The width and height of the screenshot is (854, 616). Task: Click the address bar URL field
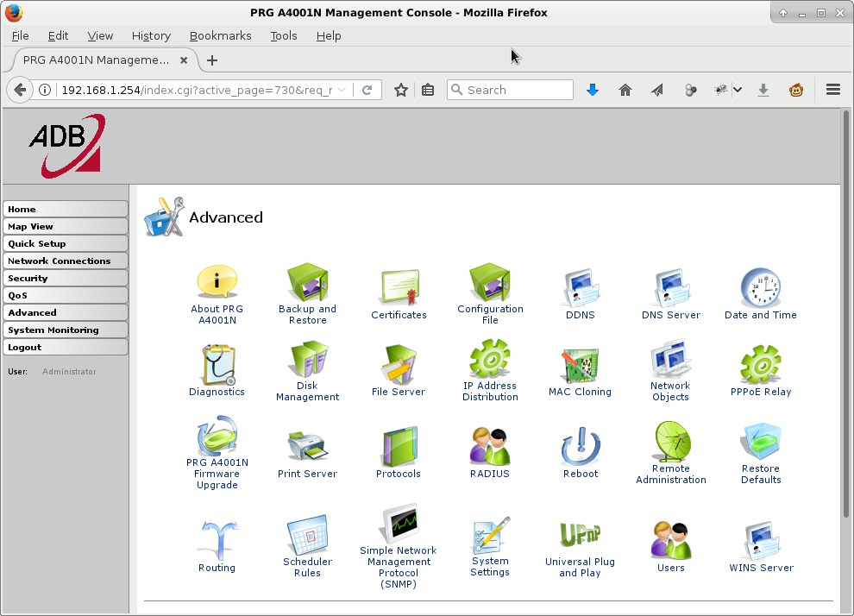pos(196,90)
